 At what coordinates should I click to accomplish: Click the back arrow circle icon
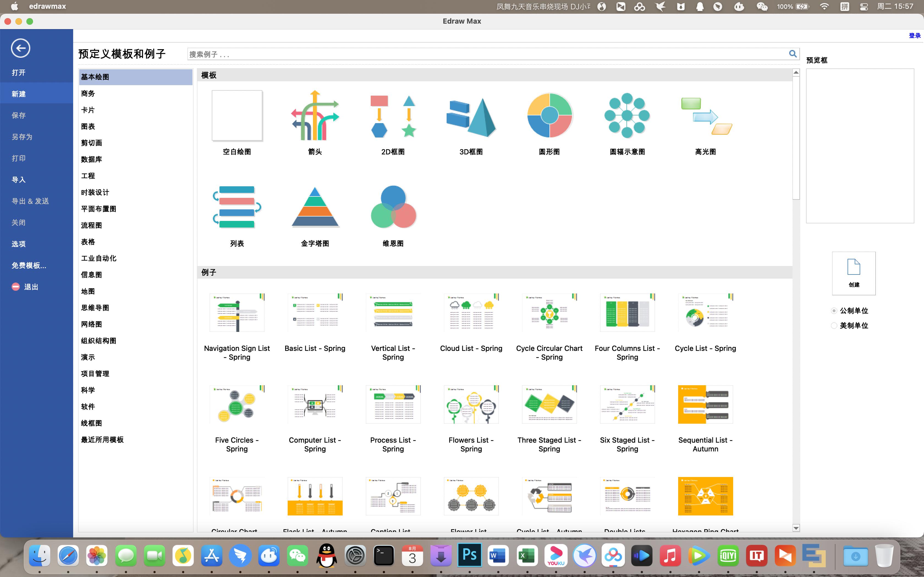point(20,48)
